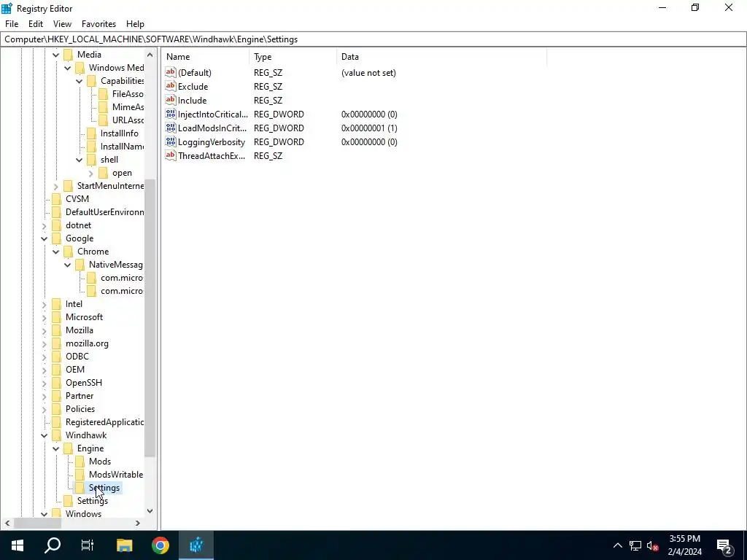Select the MimeAs key
Image resolution: width=747 pixels, height=560 pixels.
tap(128, 107)
